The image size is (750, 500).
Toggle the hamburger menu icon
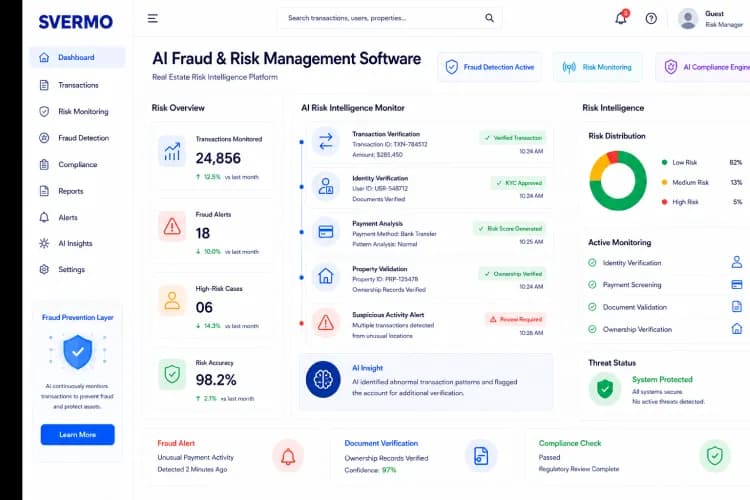pos(153,19)
